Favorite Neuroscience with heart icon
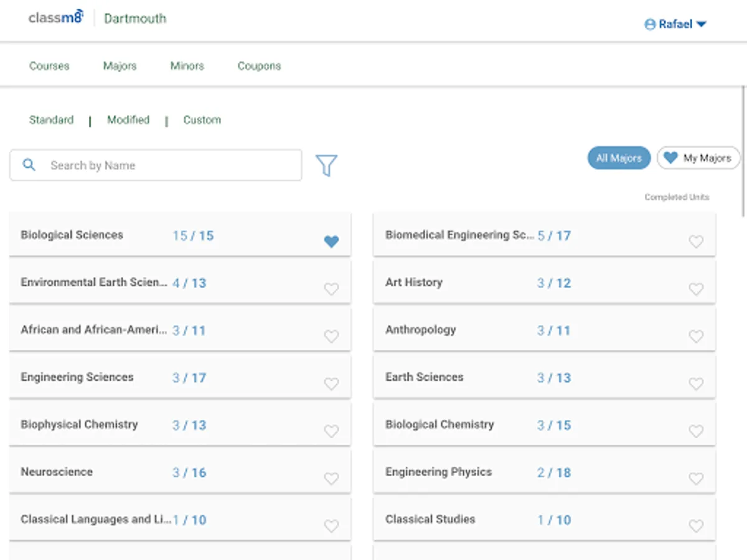 [x=331, y=478]
